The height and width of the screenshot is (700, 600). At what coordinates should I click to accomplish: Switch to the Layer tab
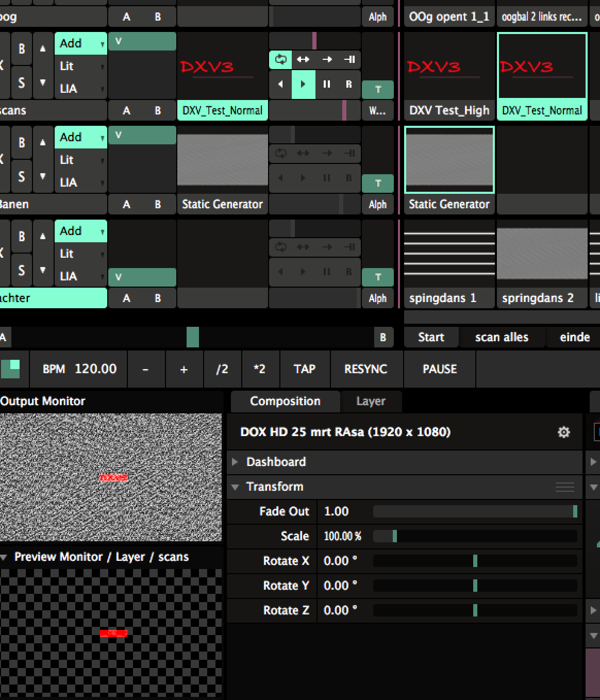point(371,401)
